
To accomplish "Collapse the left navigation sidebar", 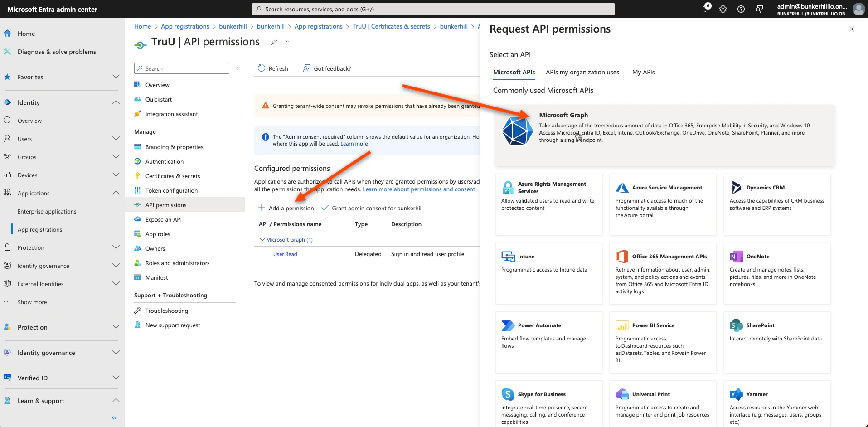I will [114, 418].
